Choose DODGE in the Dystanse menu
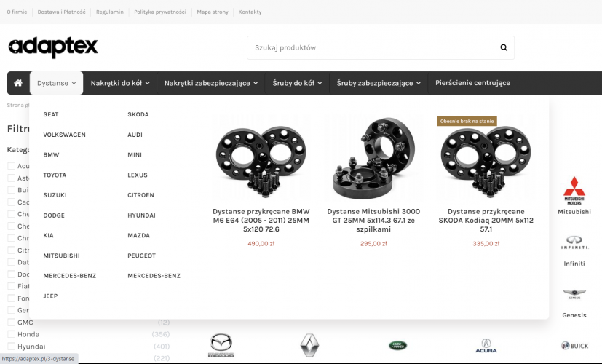 pos(54,215)
